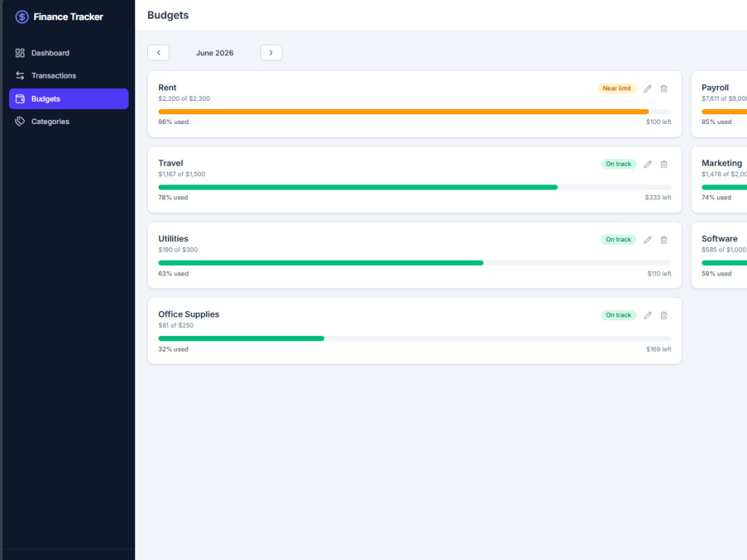Click the Marketing card title
Viewport: 747px width, 560px height.
tap(722, 164)
